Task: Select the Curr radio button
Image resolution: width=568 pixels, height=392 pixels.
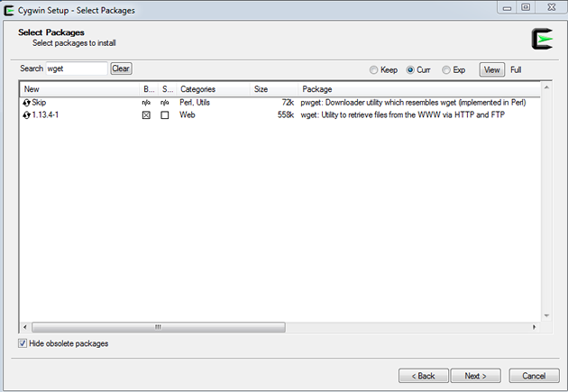Action: [x=410, y=70]
